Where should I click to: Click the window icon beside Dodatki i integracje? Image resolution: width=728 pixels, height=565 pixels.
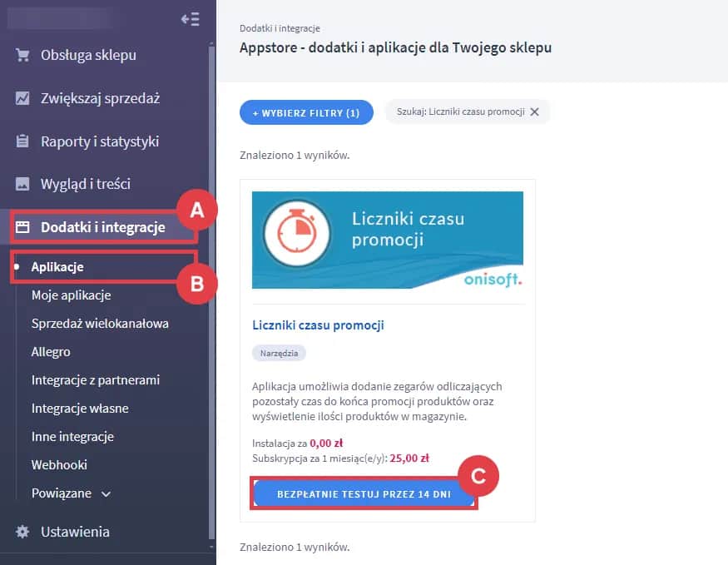22,227
